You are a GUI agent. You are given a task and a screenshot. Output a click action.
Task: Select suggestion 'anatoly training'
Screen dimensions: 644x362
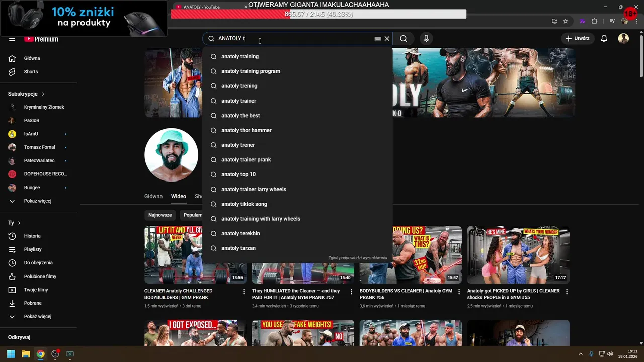coord(297,57)
